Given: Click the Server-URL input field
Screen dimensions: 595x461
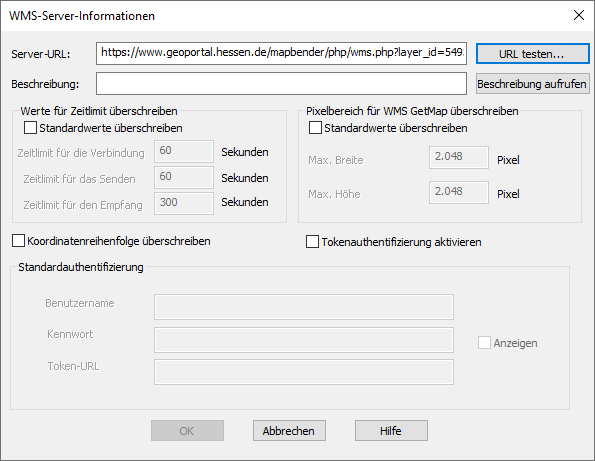Looking at the screenshot, I should tap(281, 53).
